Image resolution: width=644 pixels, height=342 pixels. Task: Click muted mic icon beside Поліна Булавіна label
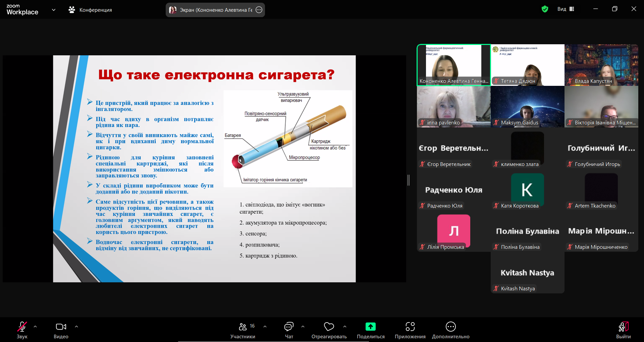pos(496,247)
